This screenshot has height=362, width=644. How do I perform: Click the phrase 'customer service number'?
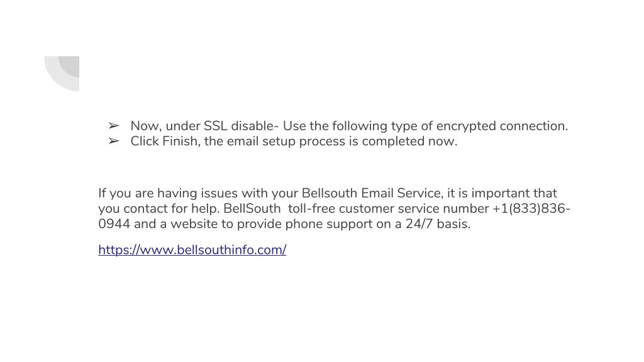[x=414, y=209]
